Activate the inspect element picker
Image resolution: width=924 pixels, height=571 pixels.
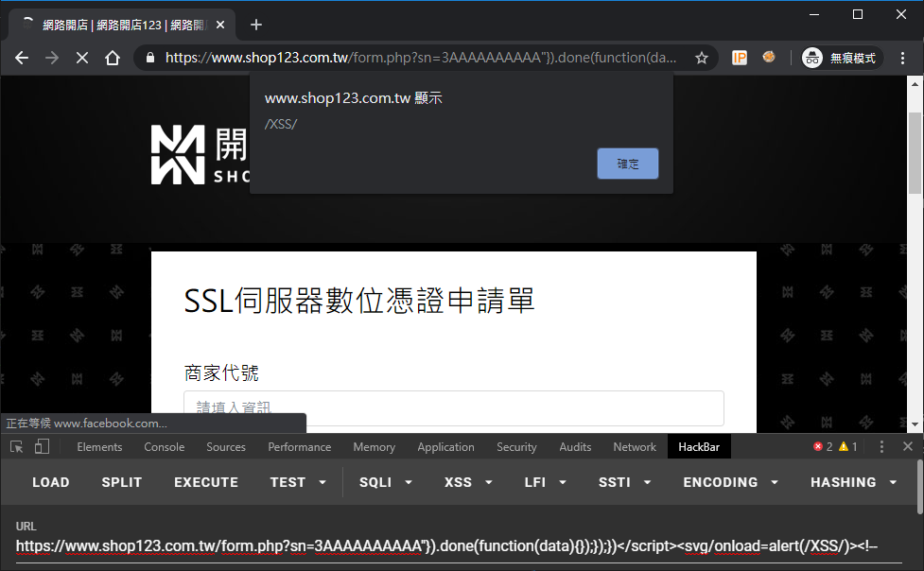click(x=16, y=446)
